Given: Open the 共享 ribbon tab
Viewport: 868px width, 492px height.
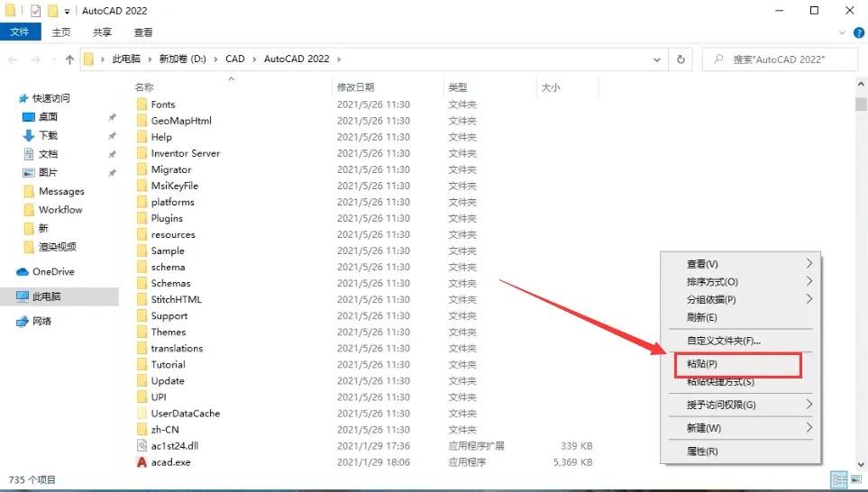Looking at the screenshot, I should click(102, 32).
